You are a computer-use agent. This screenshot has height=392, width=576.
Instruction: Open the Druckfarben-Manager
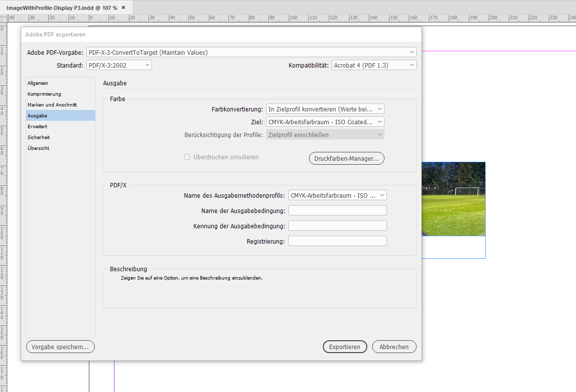tap(346, 158)
